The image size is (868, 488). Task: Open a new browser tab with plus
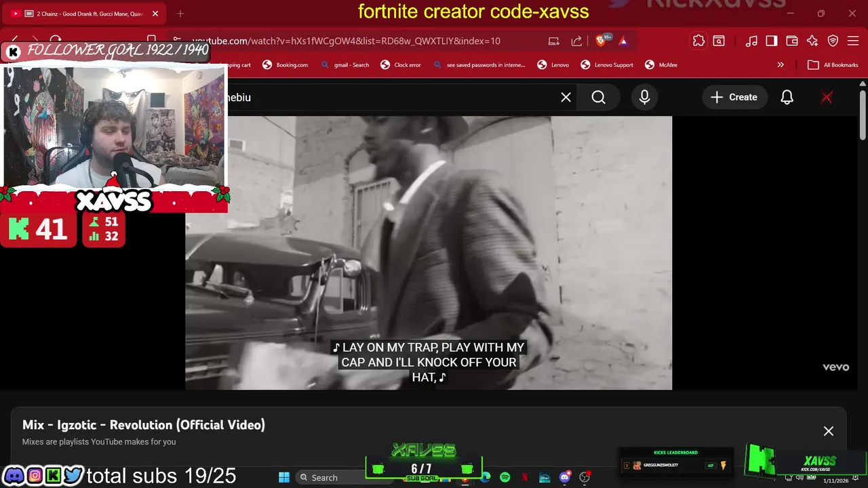(180, 14)
